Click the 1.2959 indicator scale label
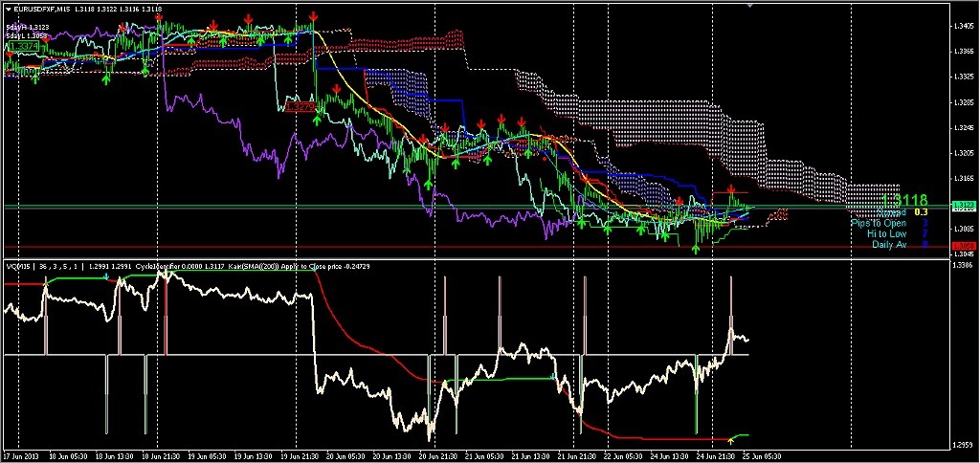 coord(963,444)
